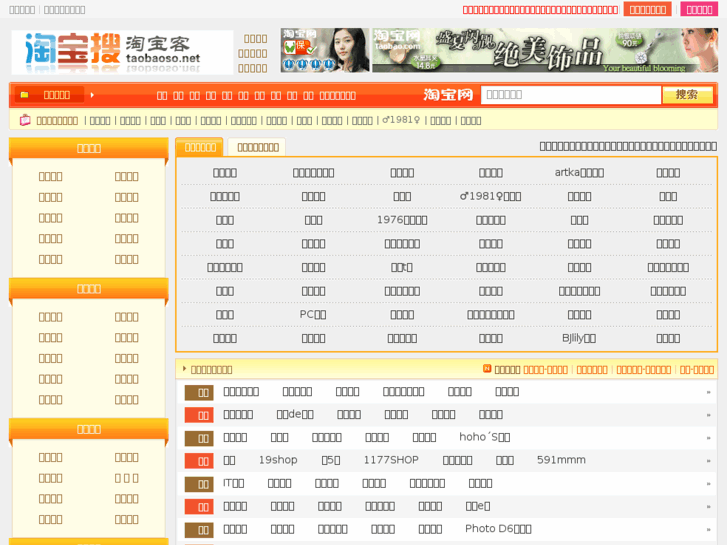
Task: Open the Photo D6 shop link
Action: [x=498, y=529]
